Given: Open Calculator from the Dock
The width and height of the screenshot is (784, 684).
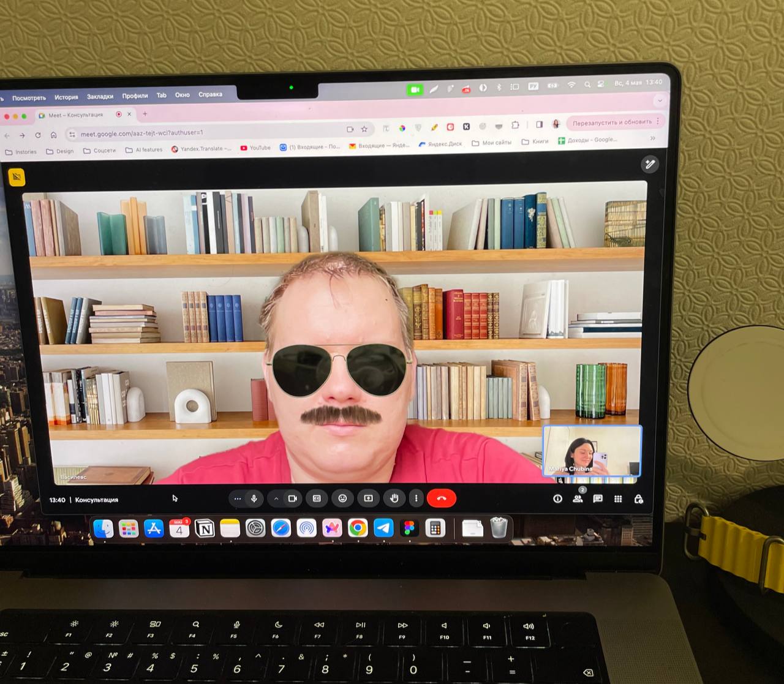Looking at the screenshot, I should tap(435, 528).
